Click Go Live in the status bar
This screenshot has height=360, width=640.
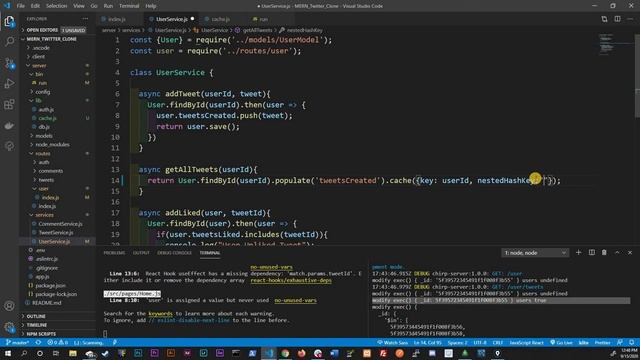click(561, 342)
